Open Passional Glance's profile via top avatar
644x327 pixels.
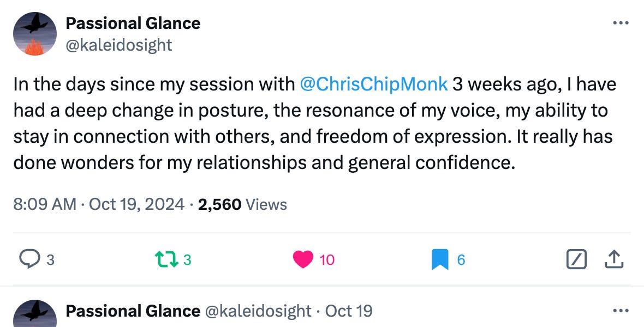click(x=34, y=34)
